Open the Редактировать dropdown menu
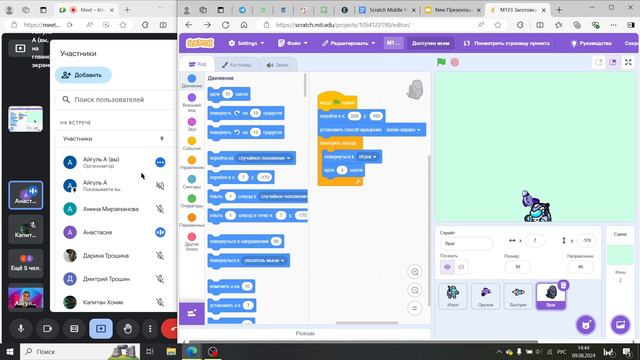The width and height of the screenshot is (640, 360). [x=348, y=43]
